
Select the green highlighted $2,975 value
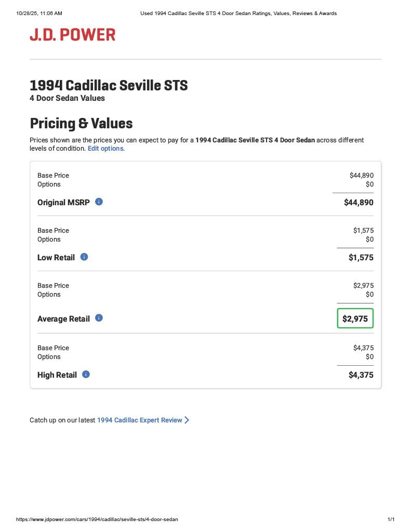click(x=355, y=318)
